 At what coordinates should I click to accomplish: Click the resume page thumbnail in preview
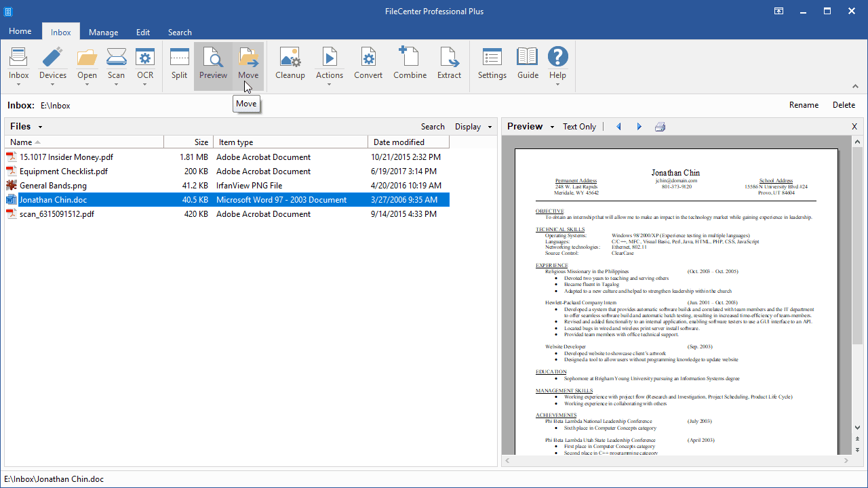coord(676,302)
